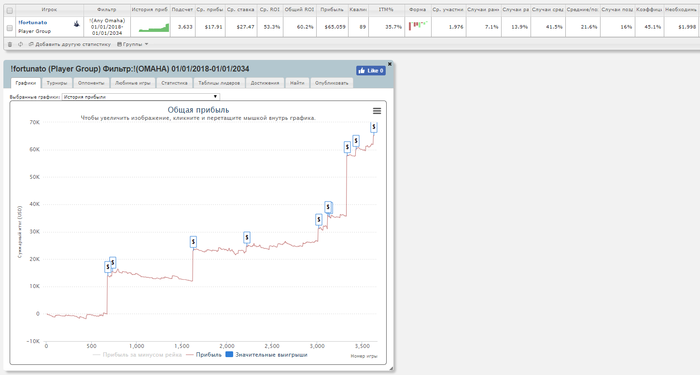Open the chart hamburger context menu

377,111
